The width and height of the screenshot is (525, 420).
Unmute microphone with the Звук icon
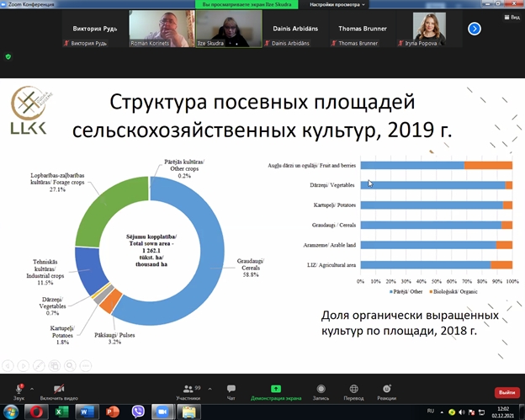point(17,389)
